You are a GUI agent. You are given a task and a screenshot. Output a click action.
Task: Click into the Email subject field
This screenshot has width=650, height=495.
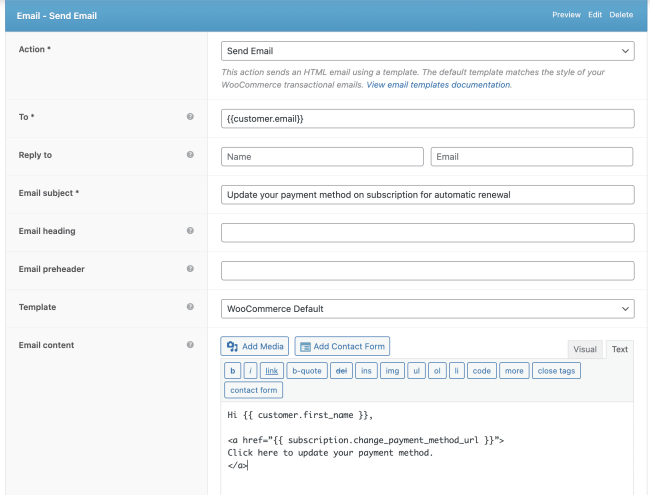pos(427,194)
